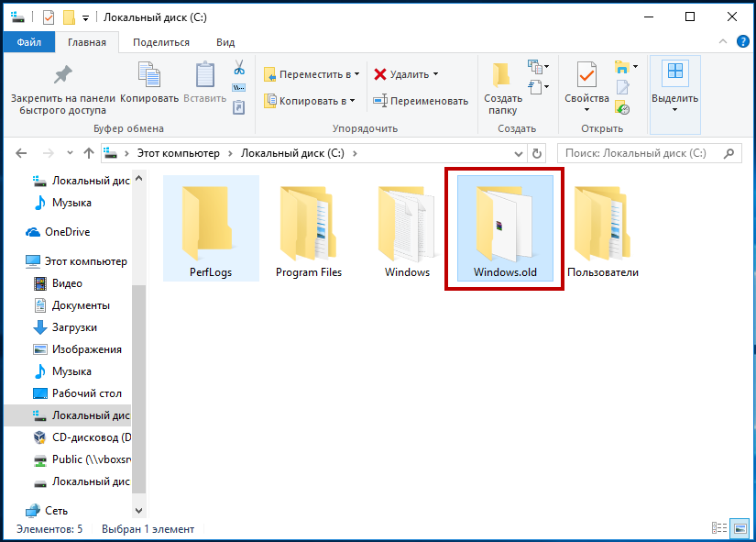The image size is (756, 542).
Task: Click the Копировать ribbon icon
Action: click(149, 74)
